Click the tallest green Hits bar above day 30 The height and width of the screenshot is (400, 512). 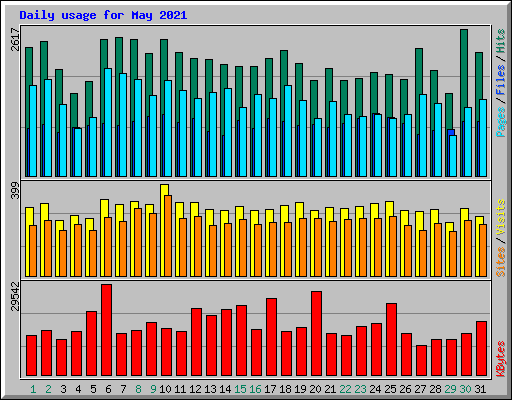pos(464,68)
